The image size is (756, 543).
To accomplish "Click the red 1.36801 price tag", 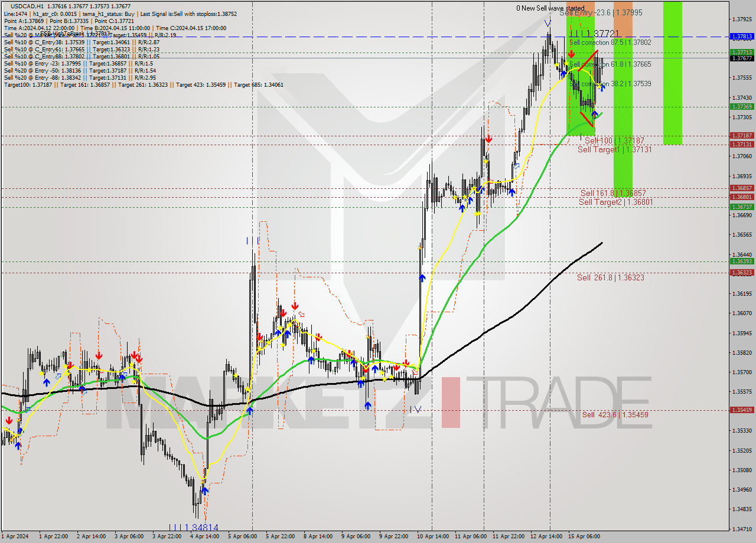I will pyautogui.click(x=742, y=197).
